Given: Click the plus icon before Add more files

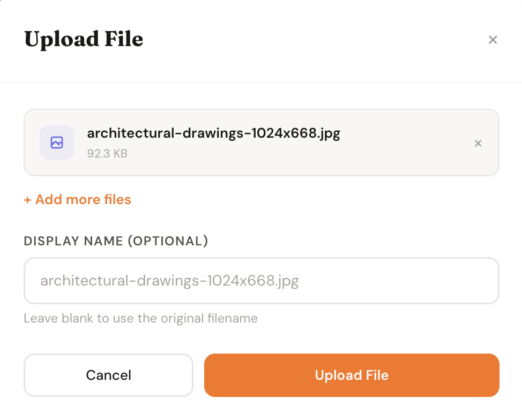Looking at the screenshot, I should click(27, 199).
